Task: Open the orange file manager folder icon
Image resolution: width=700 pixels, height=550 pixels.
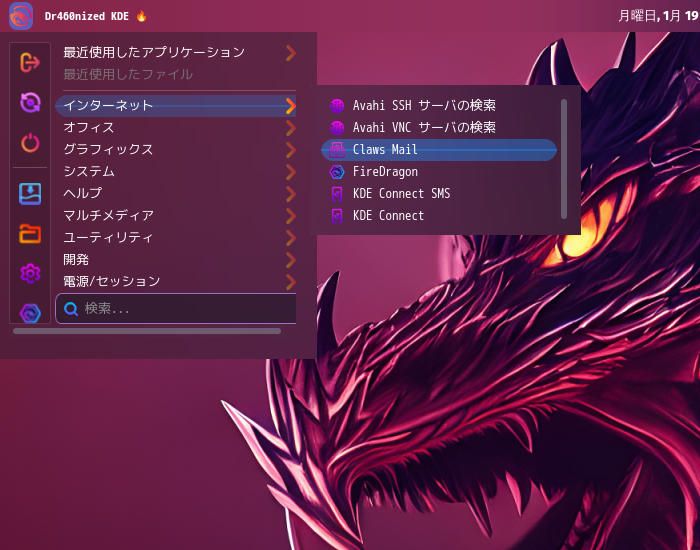Action: (x=30, y=233)
